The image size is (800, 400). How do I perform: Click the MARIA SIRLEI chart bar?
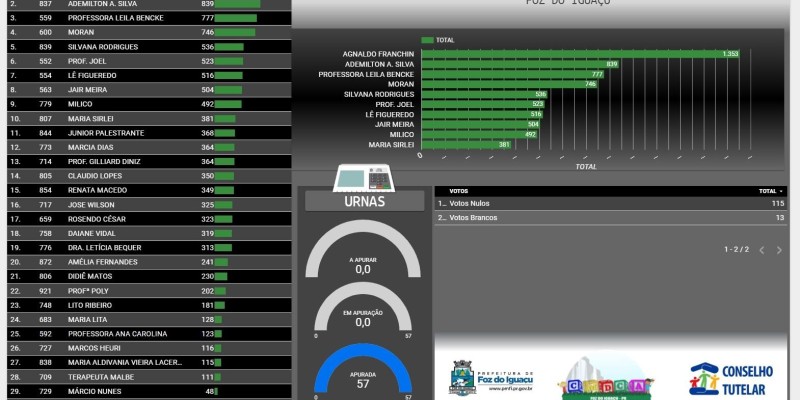coord(466,145)
